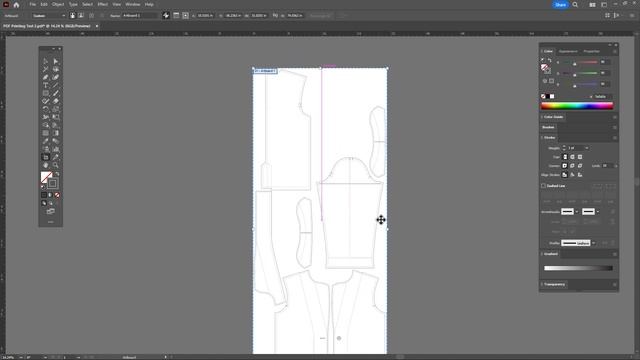Select the Pen tool

(x=46, y=78)
